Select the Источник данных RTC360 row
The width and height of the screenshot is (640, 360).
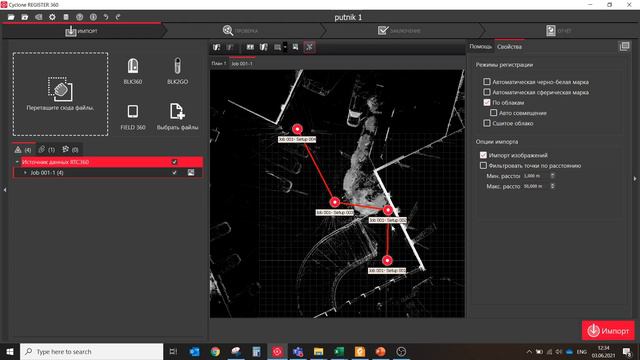coord(108,162)
